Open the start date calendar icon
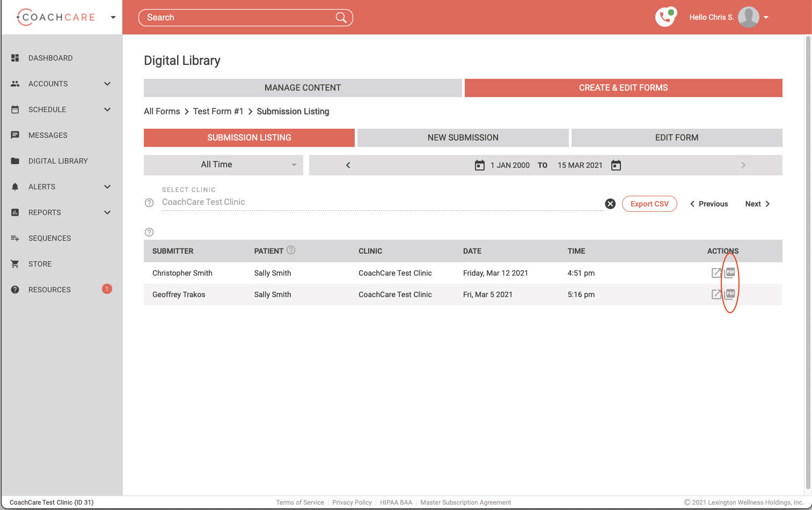The image size is (812, 510). point(480,165)
